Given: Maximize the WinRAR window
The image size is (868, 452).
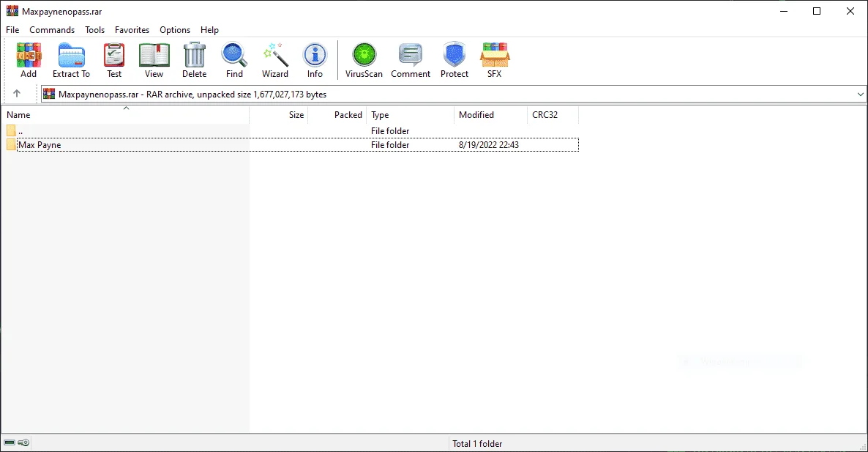Looking at the screenshot, I should (x=817, y=11).
